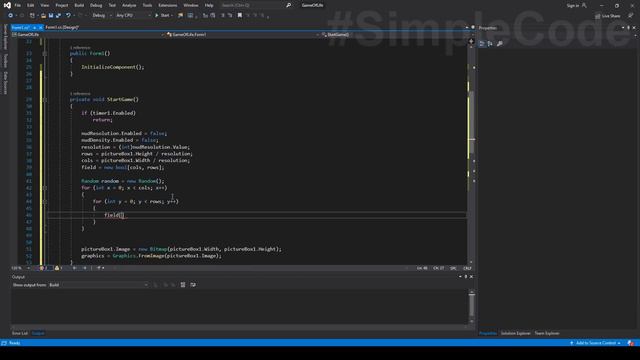Screen dimensions: 640x360
Task: Click the Save All icon
Action: (58, 16)
